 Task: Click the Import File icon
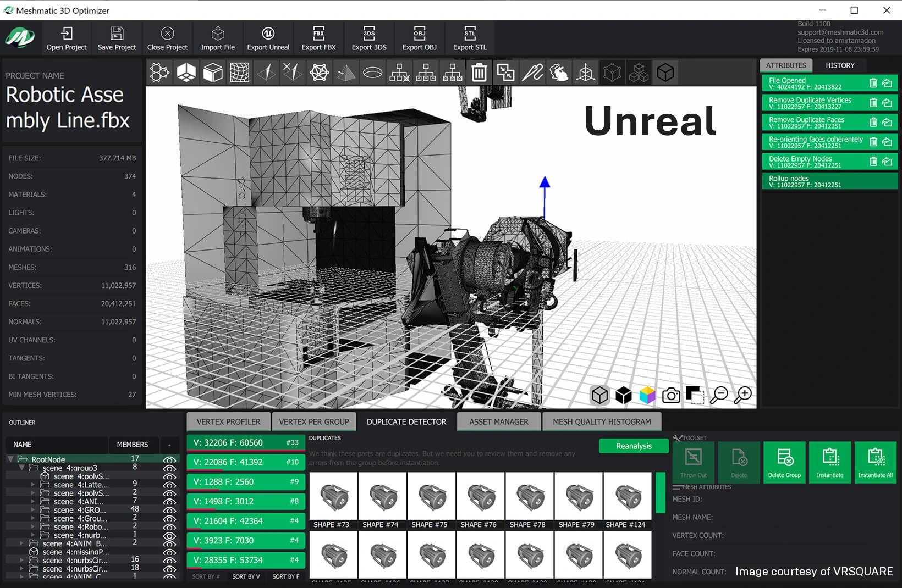(x=218, y=34)
